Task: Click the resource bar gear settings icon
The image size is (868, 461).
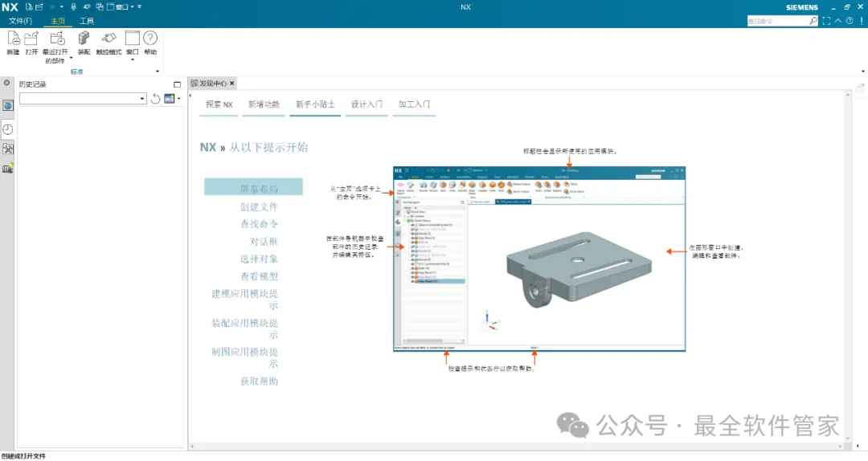Action: coord(6,83)
